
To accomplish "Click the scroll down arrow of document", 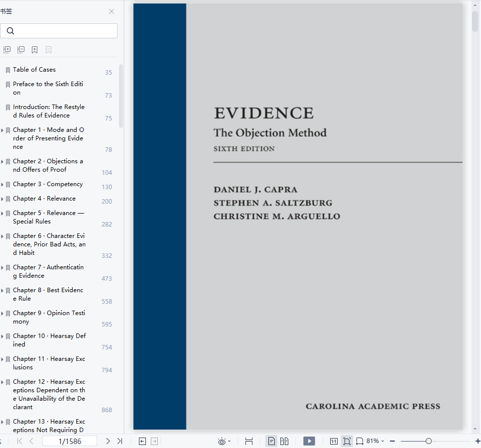I will pyautogui.click(x=475, y=429).
